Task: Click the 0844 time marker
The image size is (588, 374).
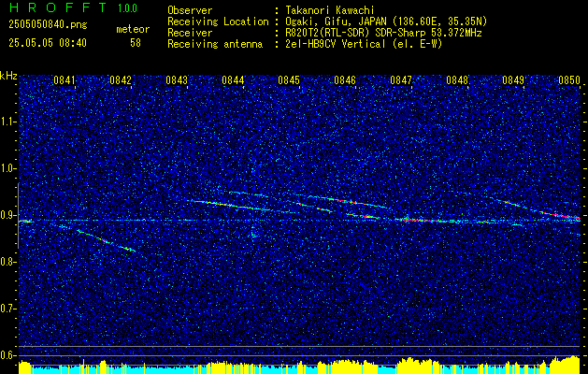Action: click(233, 80)
